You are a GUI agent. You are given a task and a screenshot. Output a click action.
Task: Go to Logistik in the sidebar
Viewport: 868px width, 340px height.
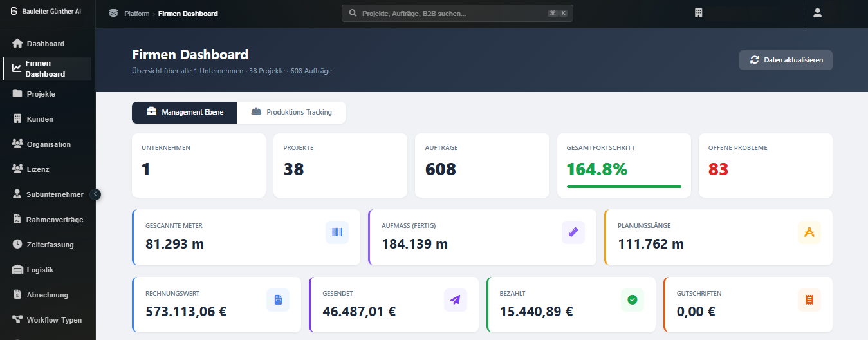pyautogui.click(x=48, y=270)
